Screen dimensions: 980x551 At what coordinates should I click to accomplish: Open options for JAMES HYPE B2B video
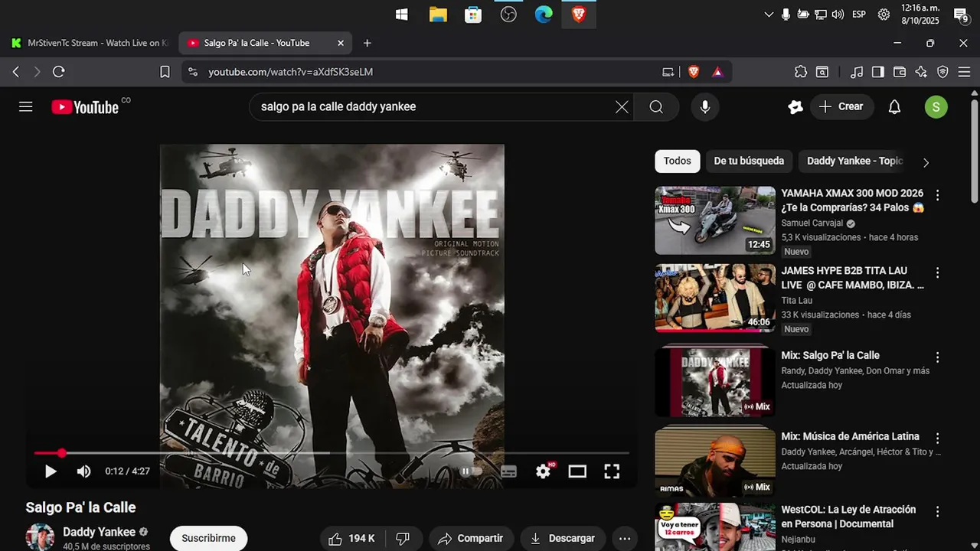937,272
